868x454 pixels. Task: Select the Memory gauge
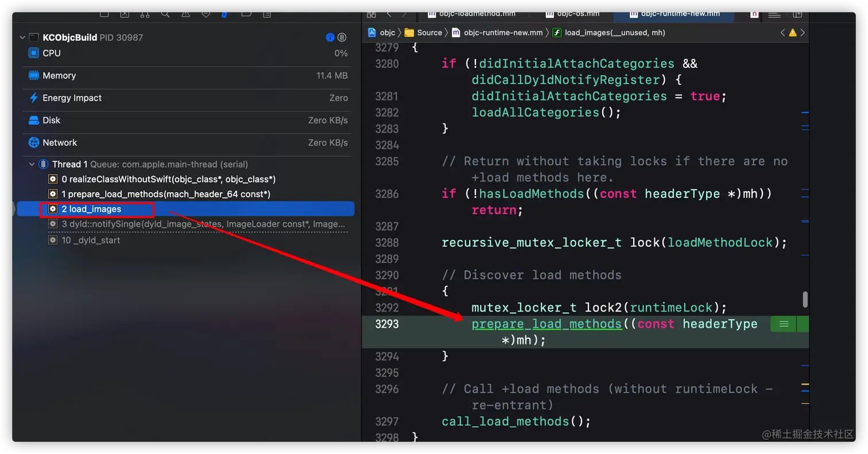(188, 76)
